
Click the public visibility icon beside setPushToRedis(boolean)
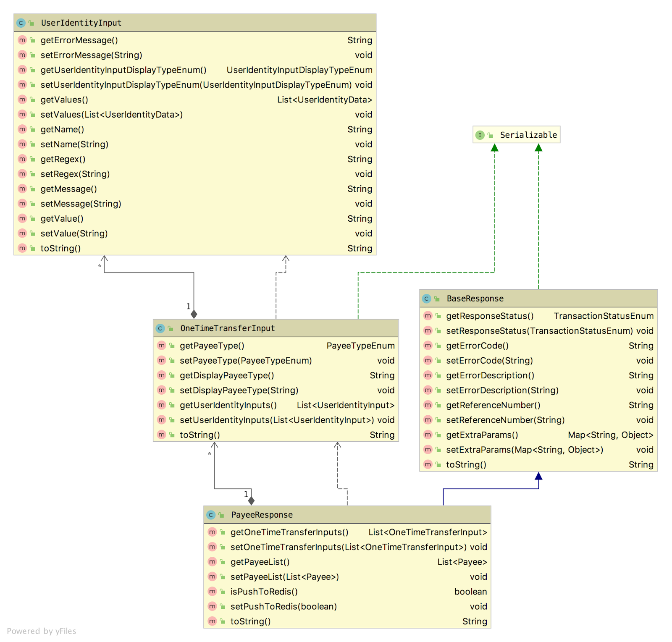tap(223, 607)
